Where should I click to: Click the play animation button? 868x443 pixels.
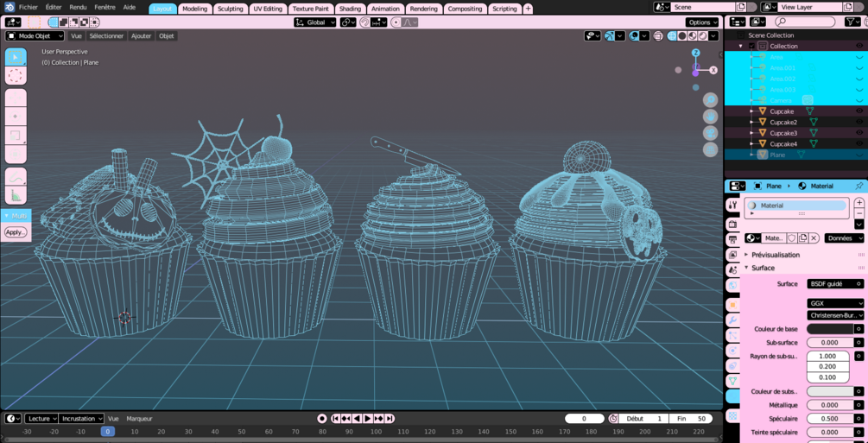click(x=368, y=419)
